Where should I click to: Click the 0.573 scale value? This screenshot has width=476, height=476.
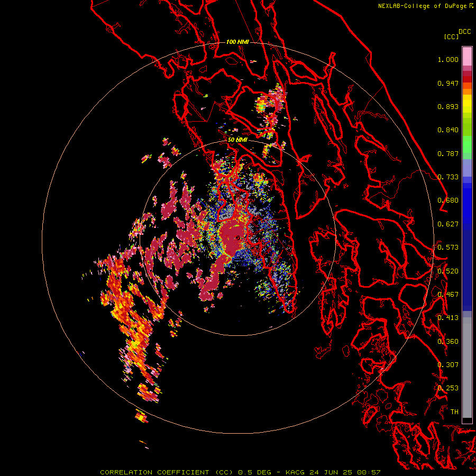[448, 248]
